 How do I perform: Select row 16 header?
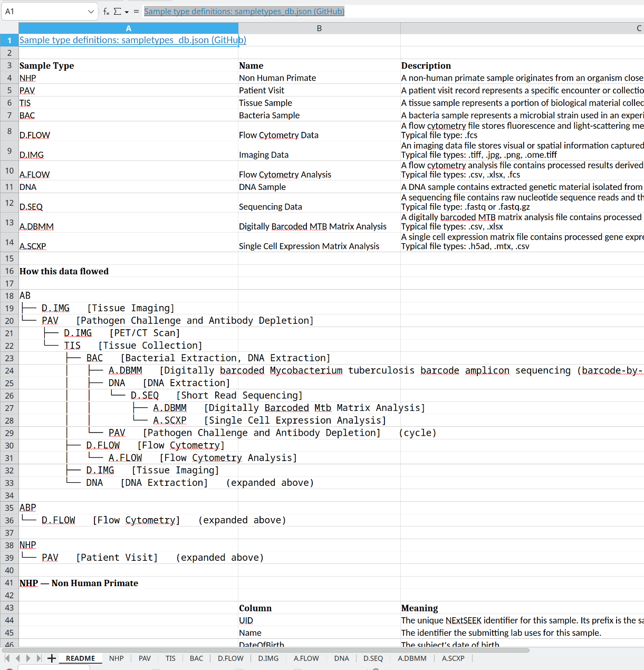(9, 271)
